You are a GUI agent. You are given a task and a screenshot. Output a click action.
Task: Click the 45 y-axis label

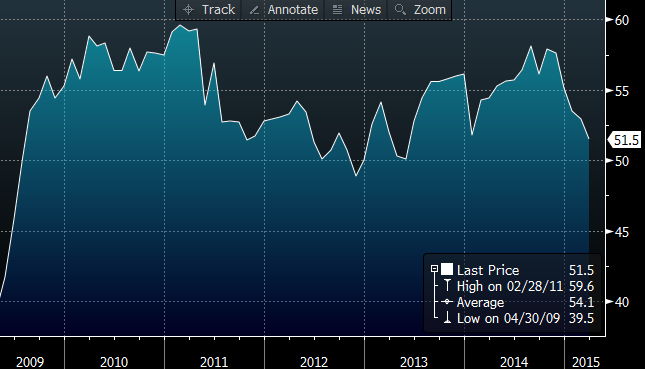(x=622, y=232)
